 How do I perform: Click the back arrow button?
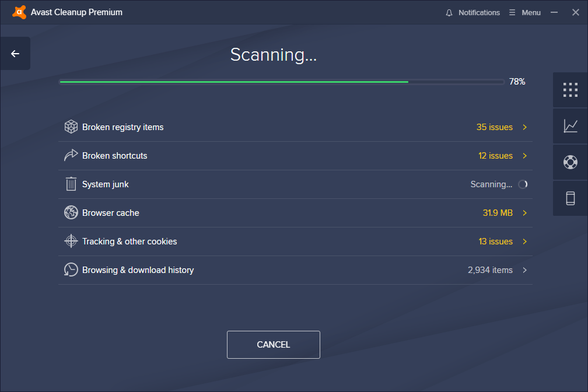(x=15, y=54)
